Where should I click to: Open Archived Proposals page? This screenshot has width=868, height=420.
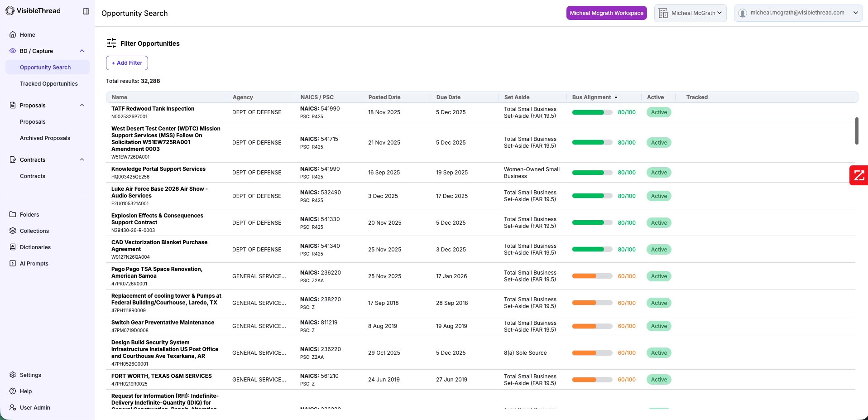coord(45,138)
